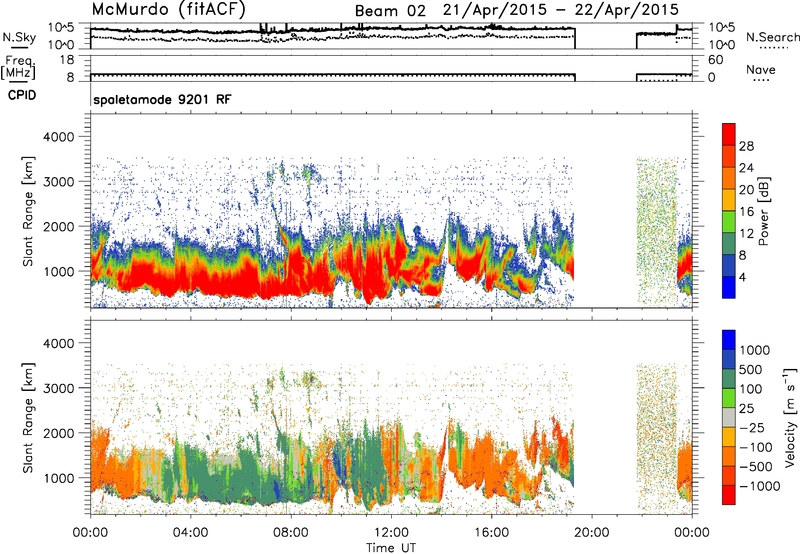This screenshot has height=554, width=800.
Task: Click the "-500" tick on the Velocity colorbar
Action: (x=755, y=466)
